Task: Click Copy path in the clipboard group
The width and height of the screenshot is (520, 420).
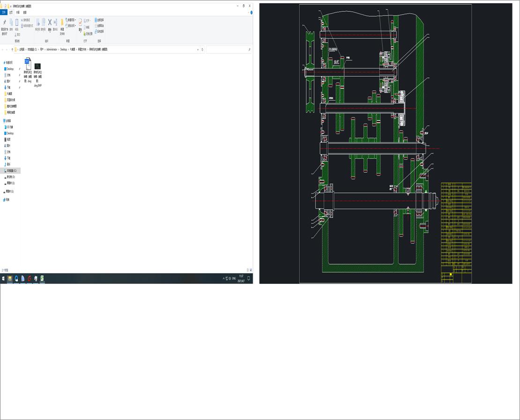Action: tap(27, 20)
